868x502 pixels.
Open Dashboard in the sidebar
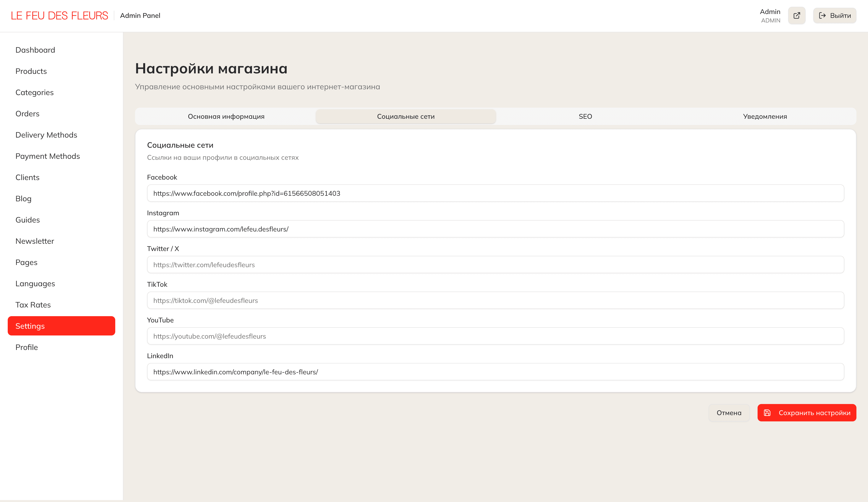pos(35,50)
